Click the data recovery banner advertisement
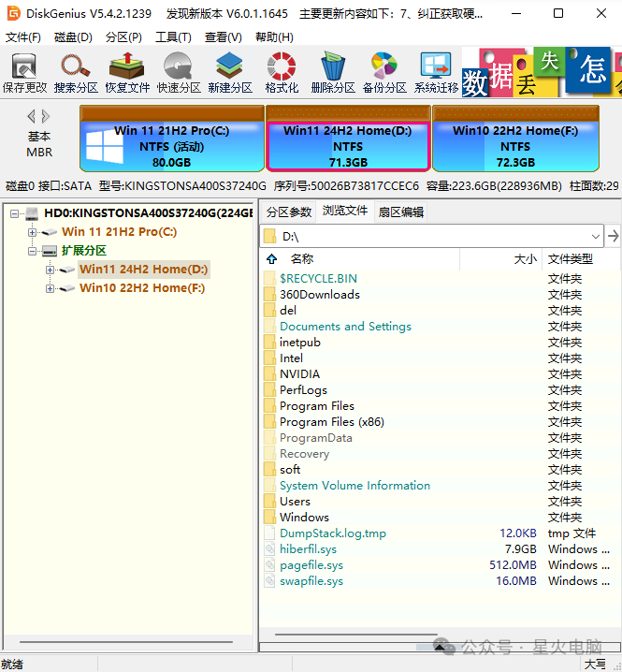Image resolution: width=622 pixels, height=672 pixels. pos(542,72)
